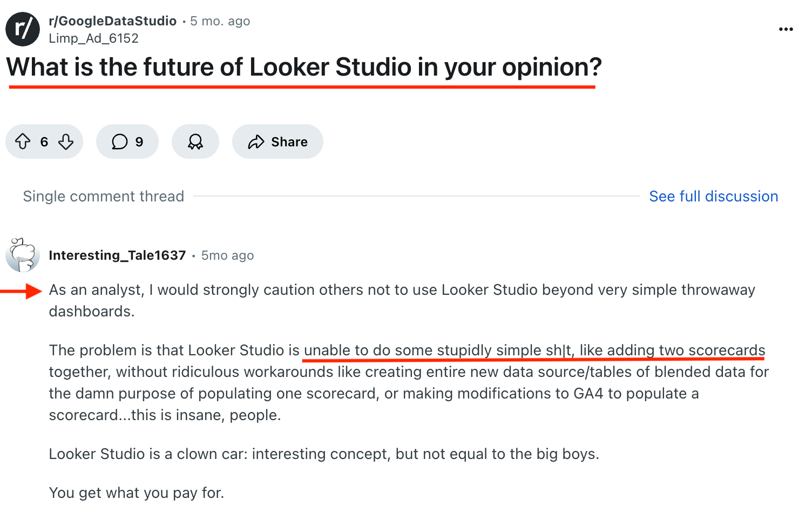Image resolution: width=812 pixels, height=513 pixels.
Task: Open the r/GoogleDataStudio community page
Action: (x=112, y=21)
